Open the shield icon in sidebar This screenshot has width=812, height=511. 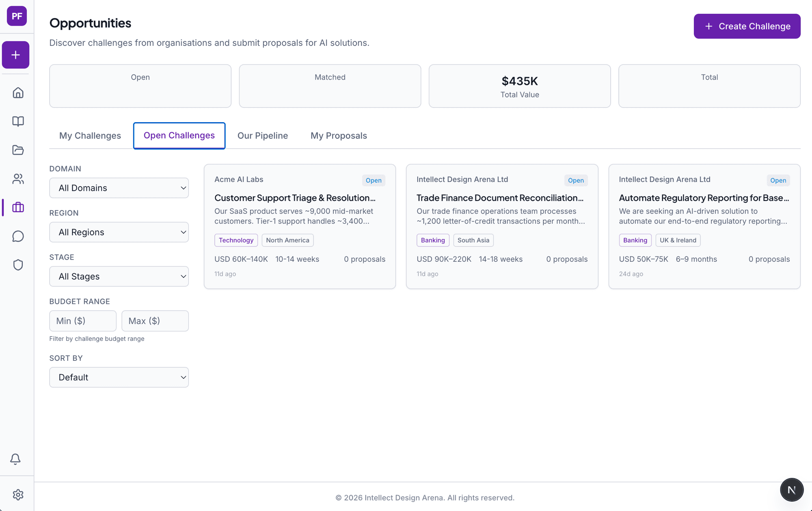pyautogui.click(x=18, y=265)
